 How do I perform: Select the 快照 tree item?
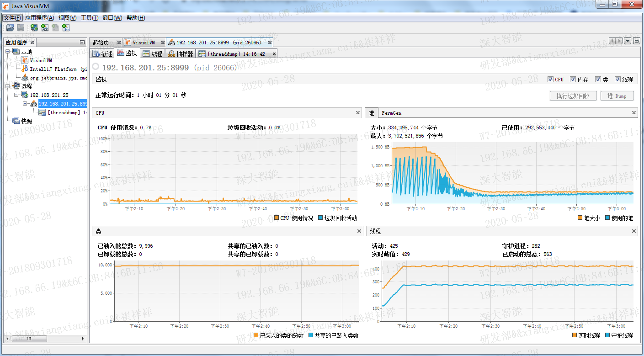[x=27, y=121]
